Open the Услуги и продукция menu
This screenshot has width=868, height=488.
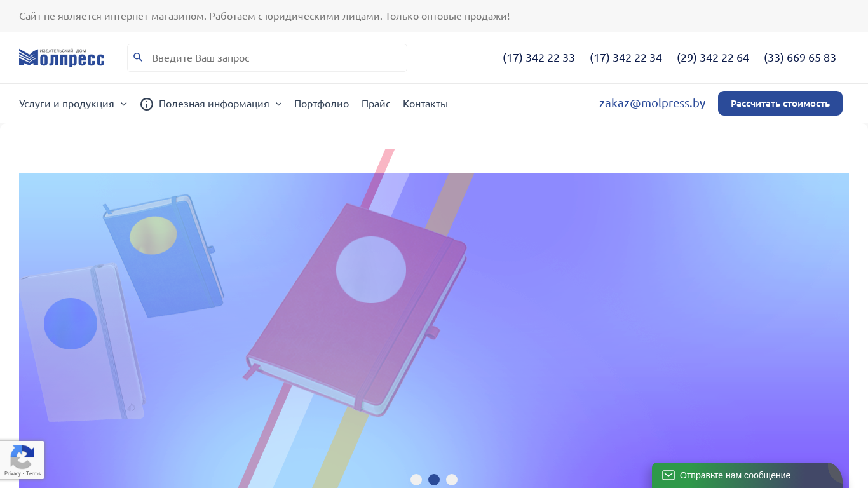67,104
